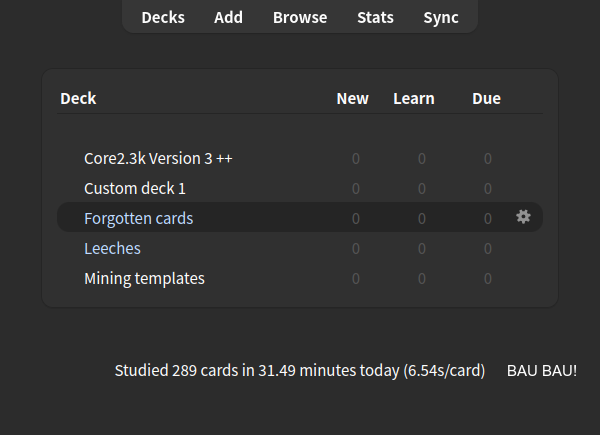The image size is (600, 435).
Task: Select Custom deck 1
Action: click(135, 188)
